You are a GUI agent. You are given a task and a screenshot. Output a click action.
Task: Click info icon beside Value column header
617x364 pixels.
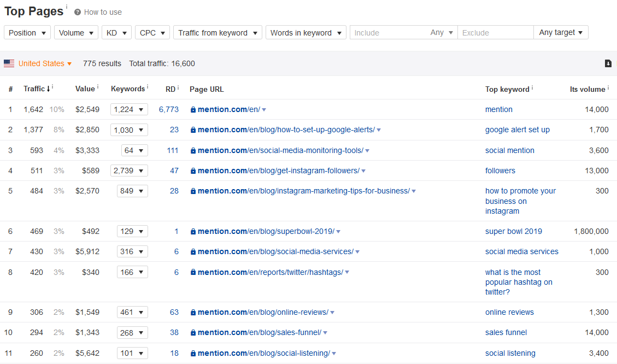(98, 86)
